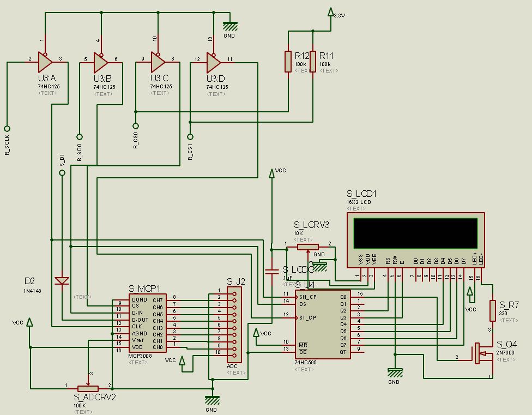Select the S_Q4 2N7000 transistor
Screen dimensions: 532x415
(483, 353)
